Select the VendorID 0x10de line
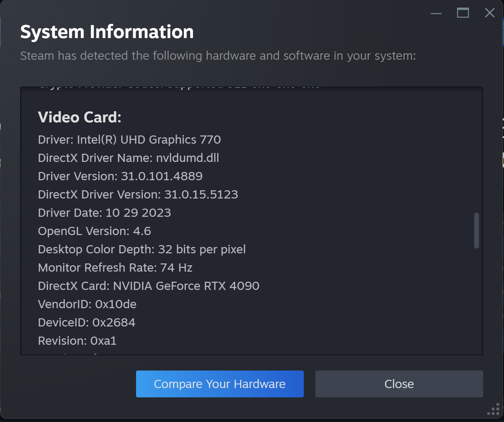The height and width of the screenshot is (422, 504). click(87, 304)
